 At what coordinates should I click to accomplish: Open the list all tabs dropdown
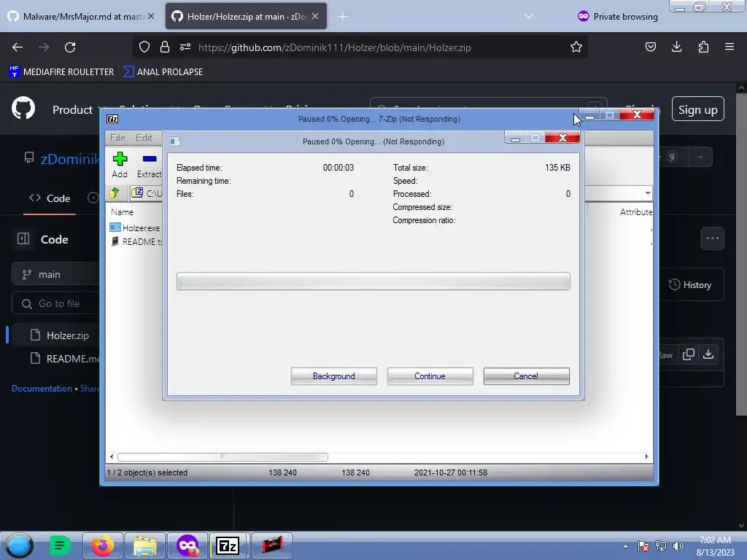(528, 16)
